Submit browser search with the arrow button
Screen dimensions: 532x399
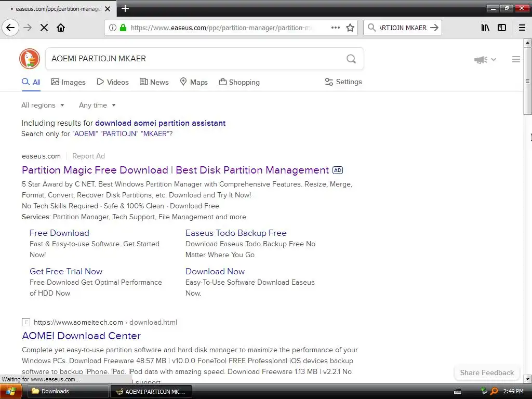434,28
